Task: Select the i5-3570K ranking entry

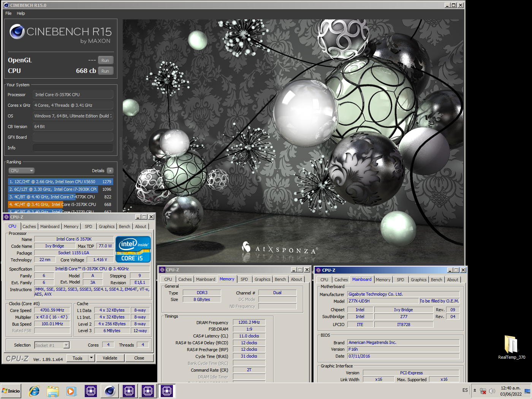Action: (x=60, y=204)
